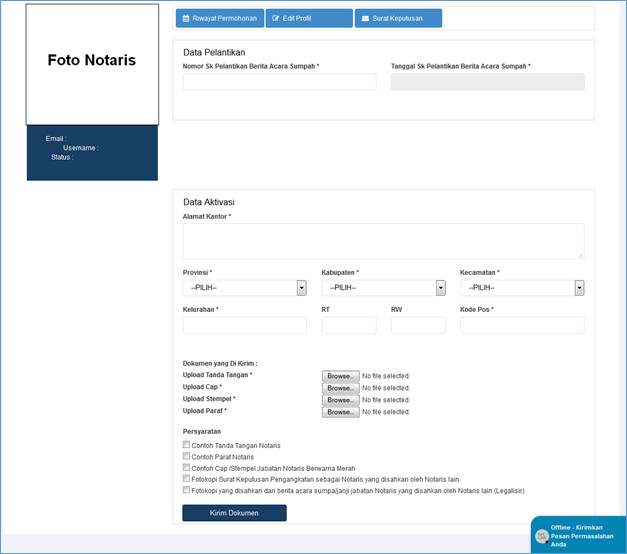
Task: Click the calendar icon on Riwayat Permohonan
Action: (186, 18)
